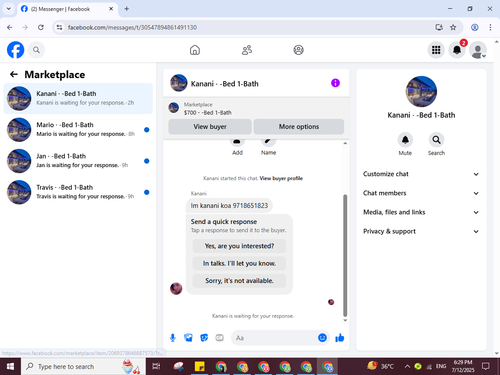Open the Facebook logo home link

(x=15, y=50)
